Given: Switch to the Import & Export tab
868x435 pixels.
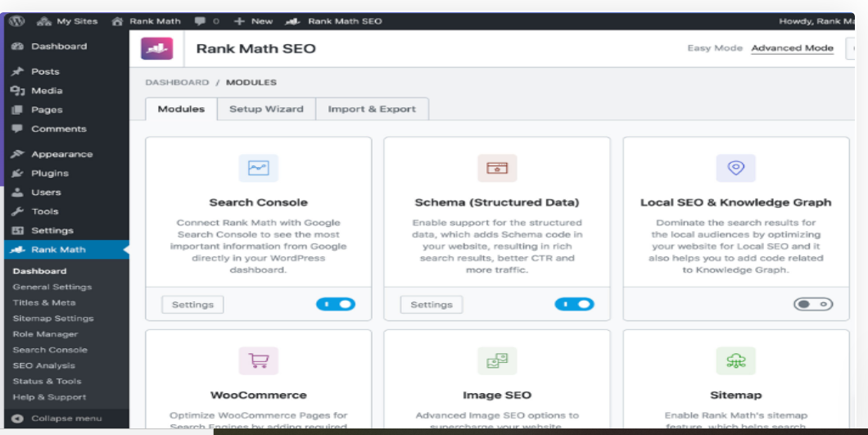Looking at the screenshot, I should coord(372,109).
